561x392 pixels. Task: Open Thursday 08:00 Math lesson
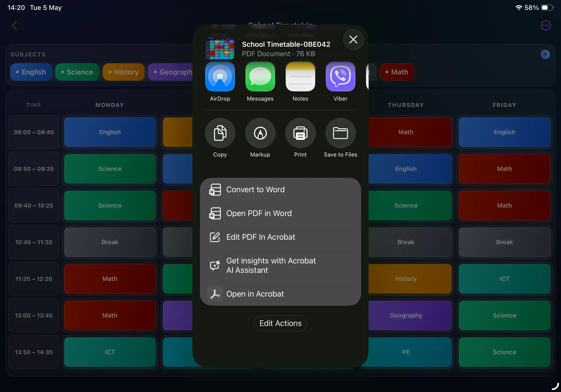coord(410,132)
